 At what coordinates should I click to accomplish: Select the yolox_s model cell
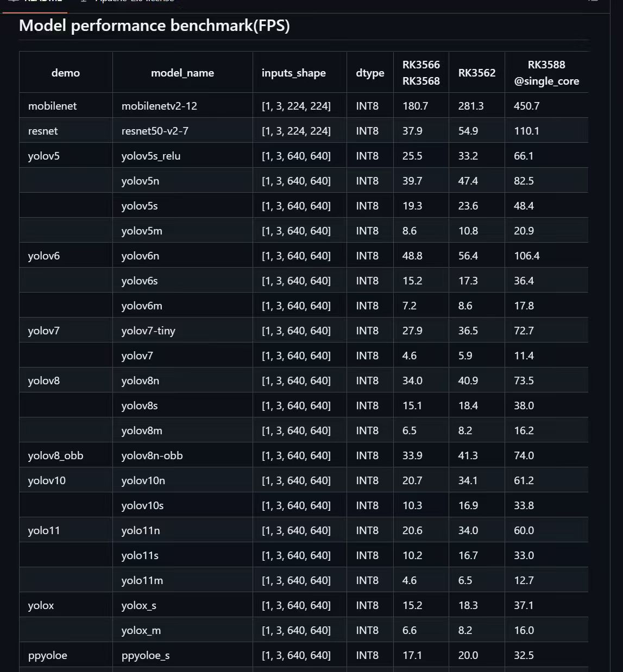click(x=139, y=606)
